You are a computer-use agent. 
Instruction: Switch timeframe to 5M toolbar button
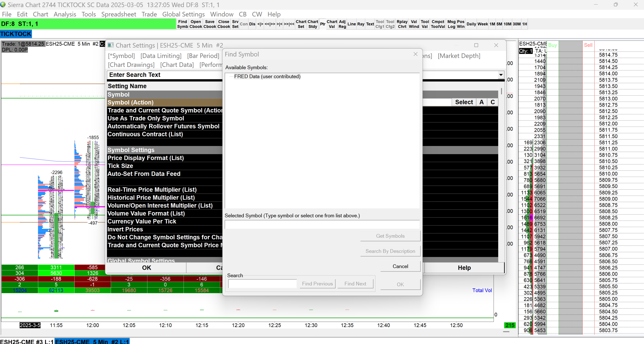(x=499, y=24)
